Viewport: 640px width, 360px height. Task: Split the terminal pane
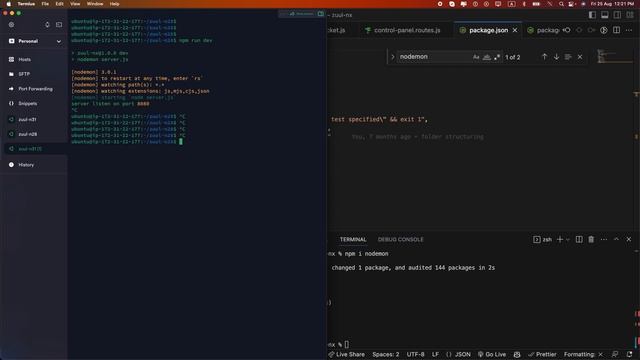[x=579, y=240]
